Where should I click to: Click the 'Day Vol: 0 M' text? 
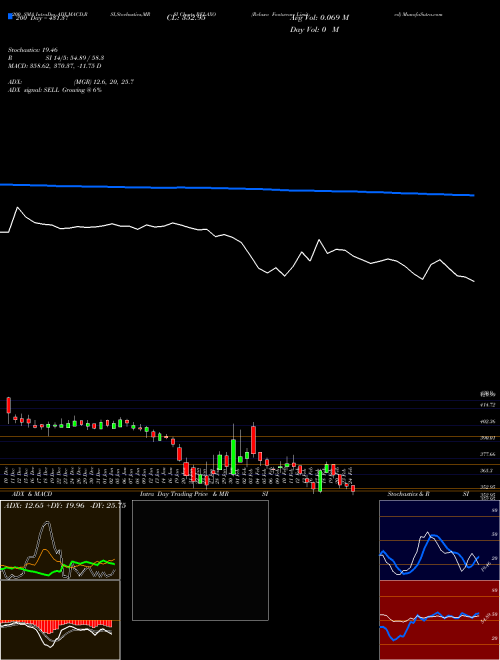click(x=314, y=30)
